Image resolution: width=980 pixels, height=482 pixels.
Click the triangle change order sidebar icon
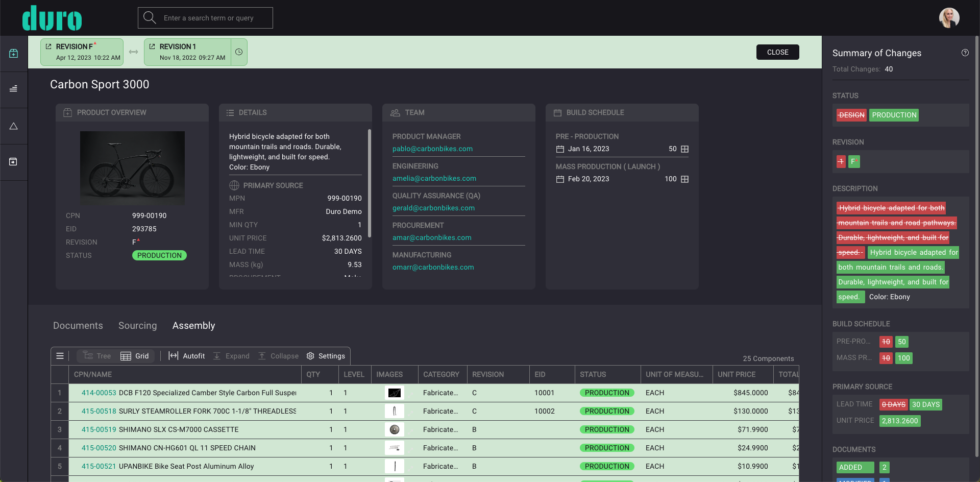[x=14, y=126]
